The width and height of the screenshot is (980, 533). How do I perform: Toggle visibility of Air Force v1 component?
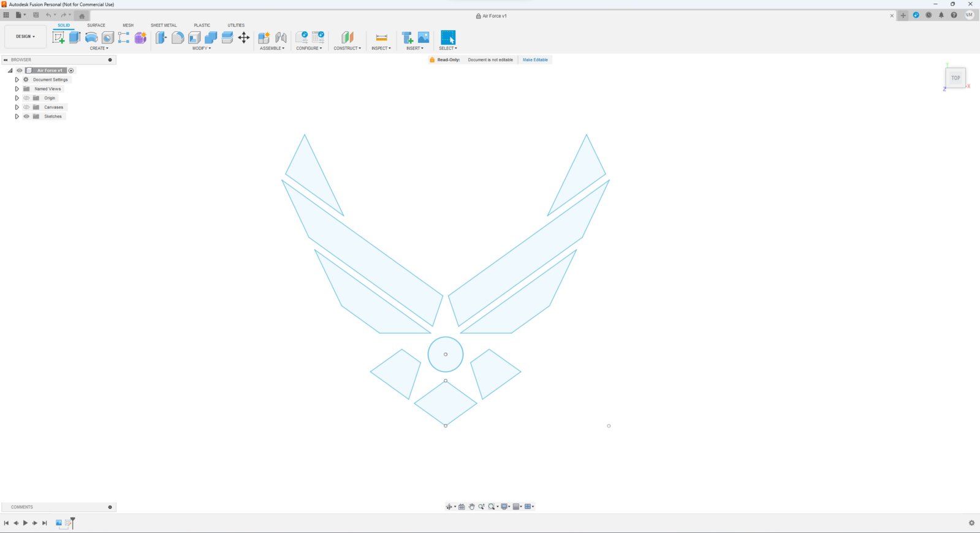tap(19, 70)
